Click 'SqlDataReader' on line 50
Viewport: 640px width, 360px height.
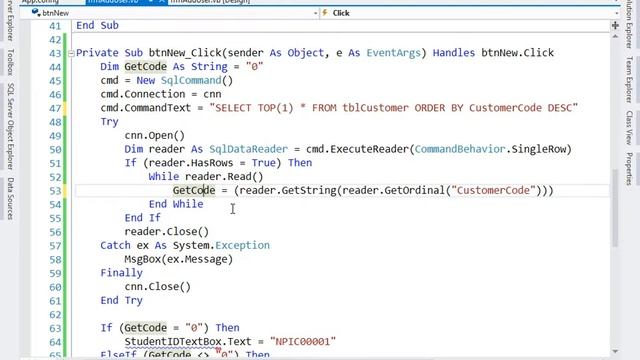point(248,149)
